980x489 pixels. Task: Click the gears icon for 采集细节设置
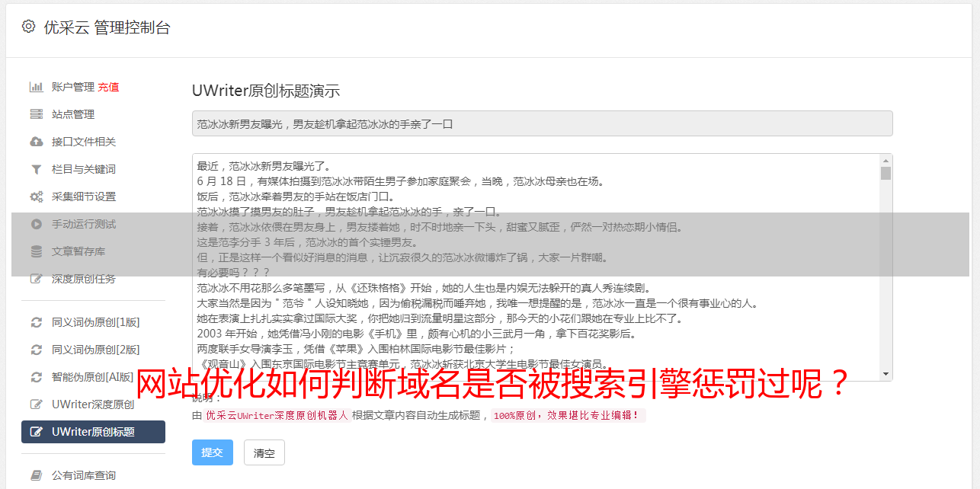36,197
